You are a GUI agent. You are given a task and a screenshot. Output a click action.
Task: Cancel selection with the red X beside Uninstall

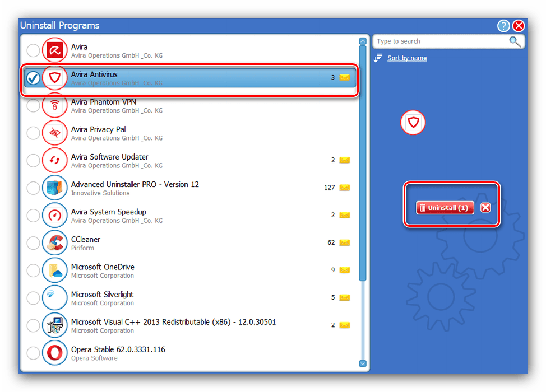[485, 208]
